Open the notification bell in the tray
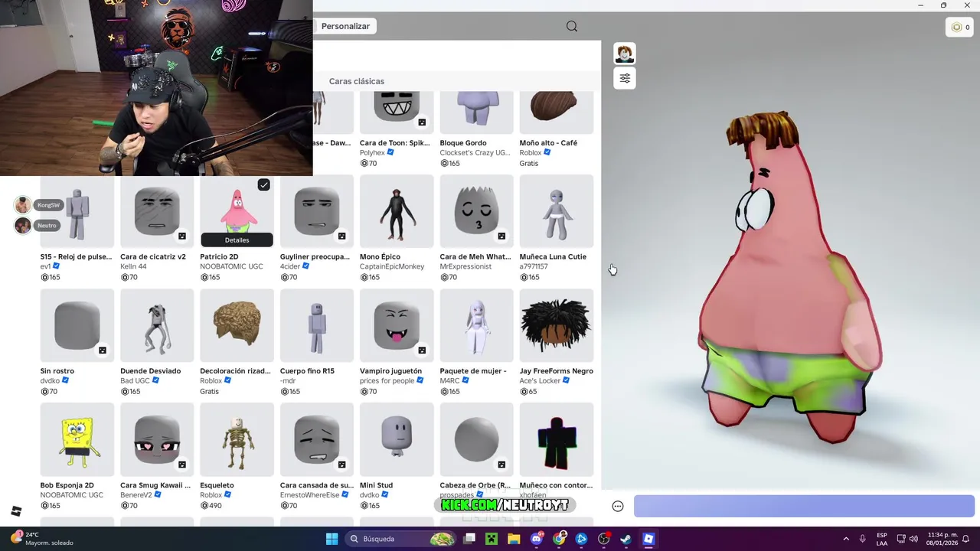980x551 pixels. 966,539
